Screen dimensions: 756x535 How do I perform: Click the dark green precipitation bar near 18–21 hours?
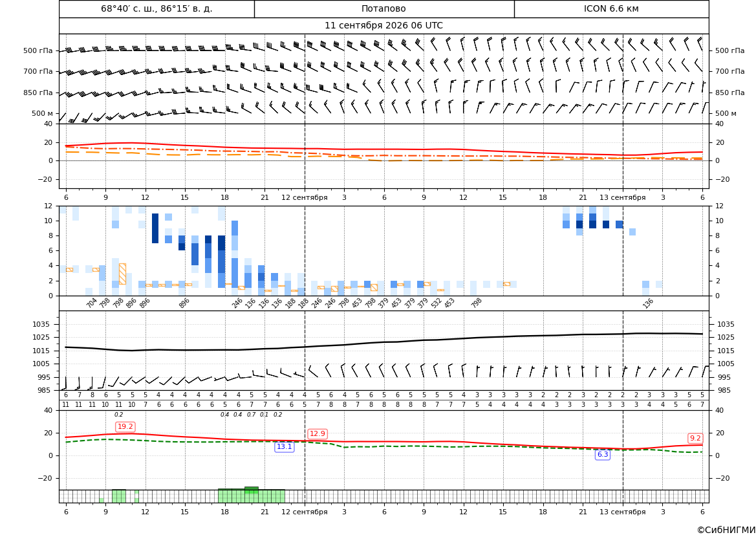point(251,490)
